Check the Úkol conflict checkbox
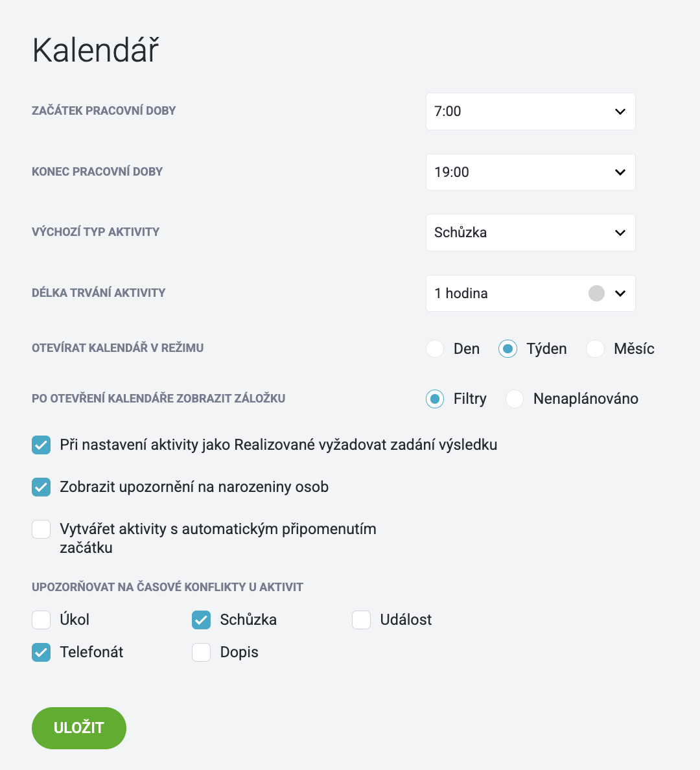 click(x=41, y=620)
